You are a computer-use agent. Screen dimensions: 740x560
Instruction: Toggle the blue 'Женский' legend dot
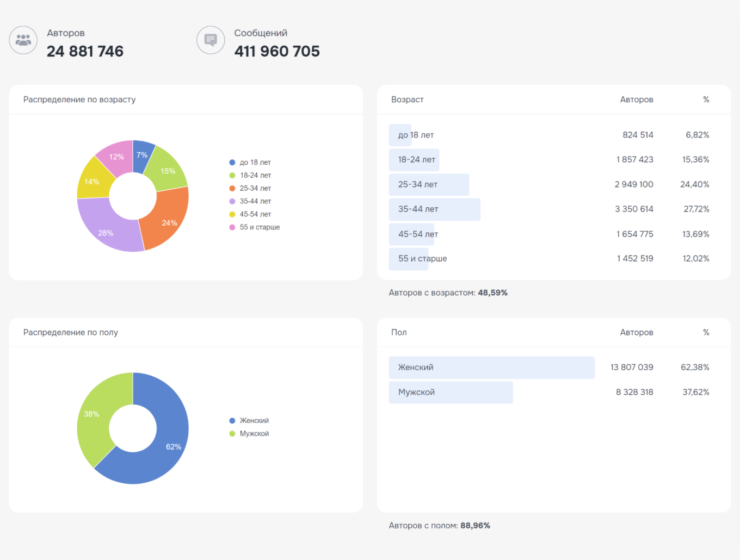[232, 421]
